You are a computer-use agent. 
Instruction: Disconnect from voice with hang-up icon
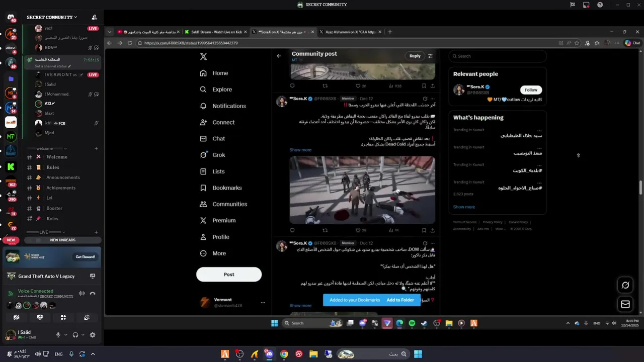coord(93,294)
